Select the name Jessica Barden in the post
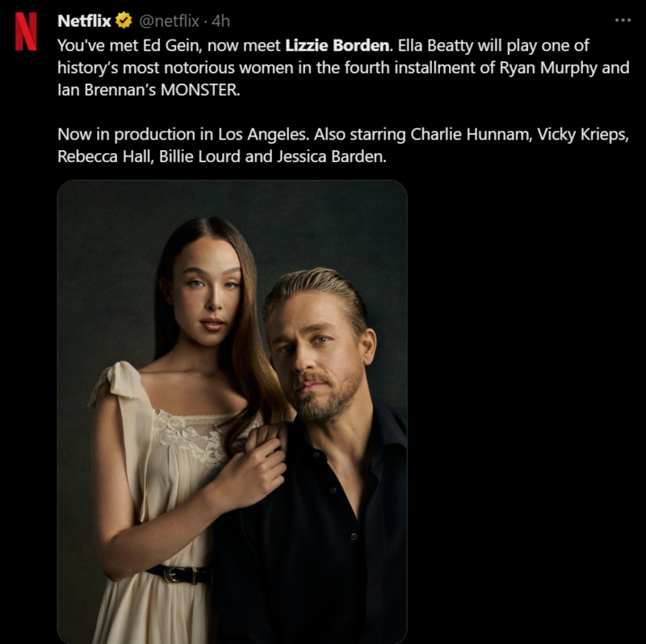 [331, 157]
